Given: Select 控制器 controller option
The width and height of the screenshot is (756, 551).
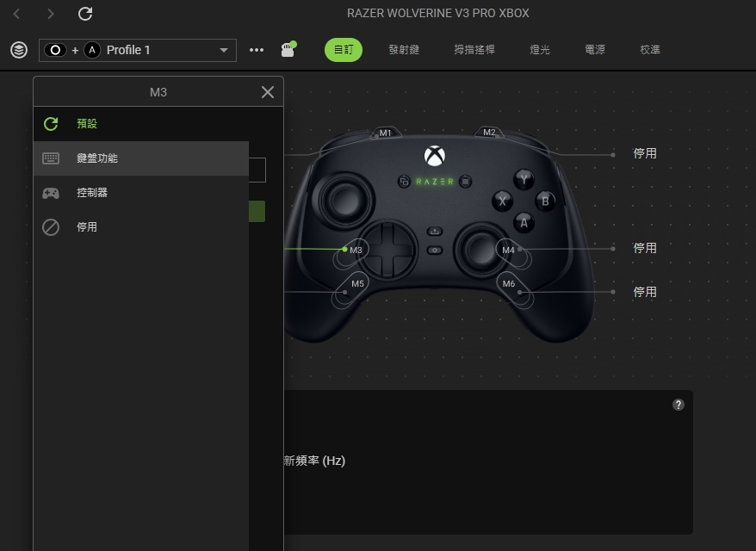Looking at the screenshot, I should (x=141, y=193).
